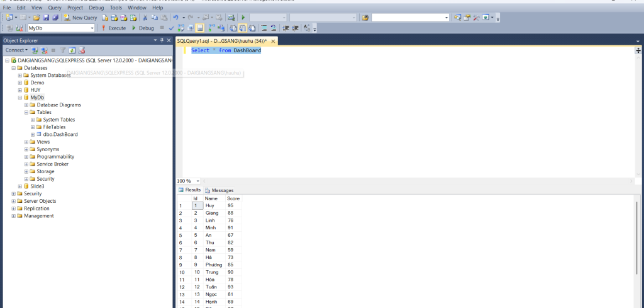Screen dimensions: 644x308
Task: Collapse the MyDb database node
Action: [20, 98]
